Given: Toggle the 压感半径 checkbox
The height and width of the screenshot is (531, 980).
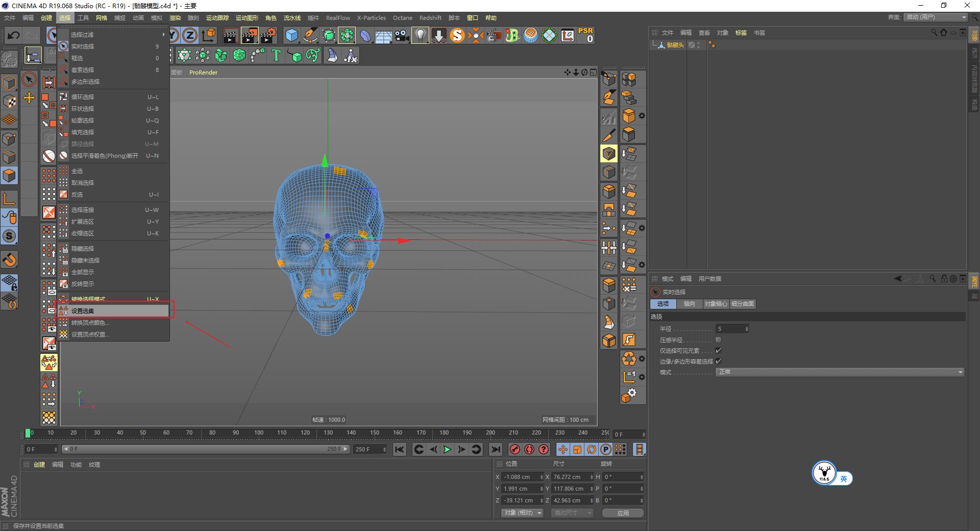Looking at the screenshot, I should [x=719, y=340].
